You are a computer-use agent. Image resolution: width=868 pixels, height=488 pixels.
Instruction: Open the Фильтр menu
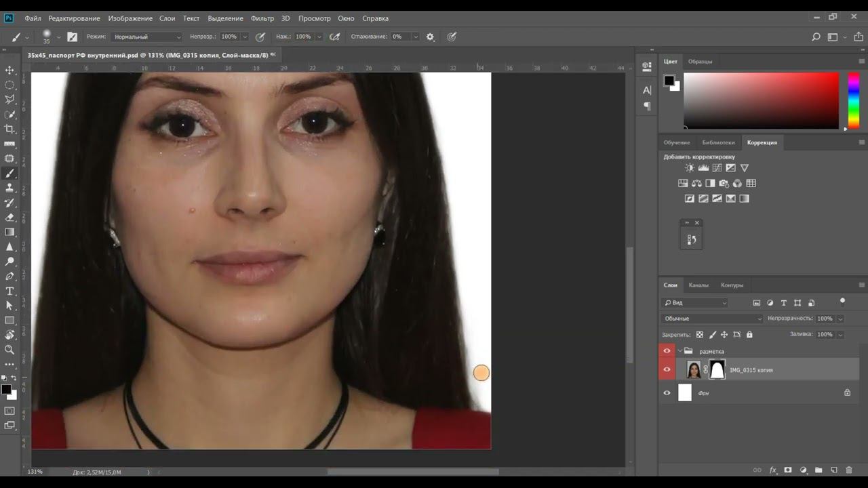click(x=262, y=18)
